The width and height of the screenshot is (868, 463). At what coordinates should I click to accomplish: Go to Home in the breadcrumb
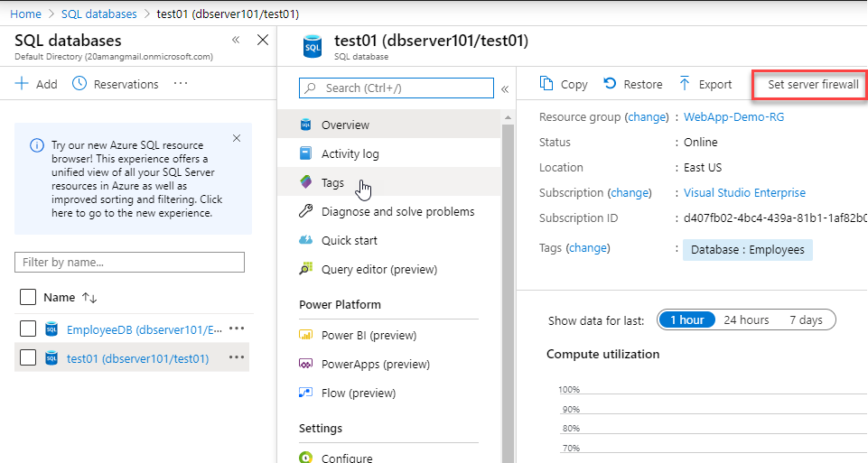click(25, 14)
